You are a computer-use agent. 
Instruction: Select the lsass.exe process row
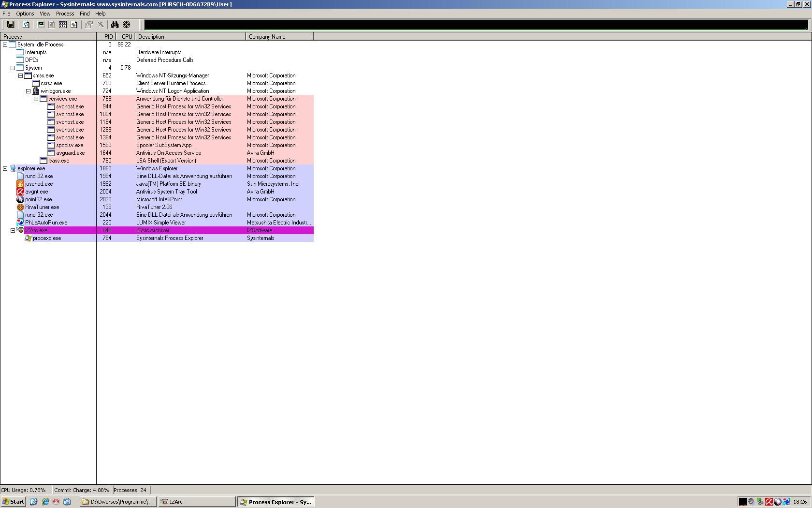coord(157,161)
